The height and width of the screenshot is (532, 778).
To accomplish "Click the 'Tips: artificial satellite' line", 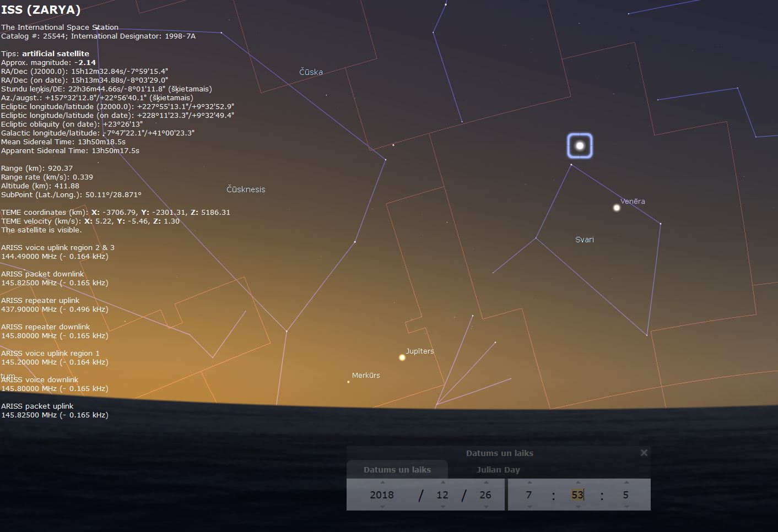I will [x=45, y=53].
